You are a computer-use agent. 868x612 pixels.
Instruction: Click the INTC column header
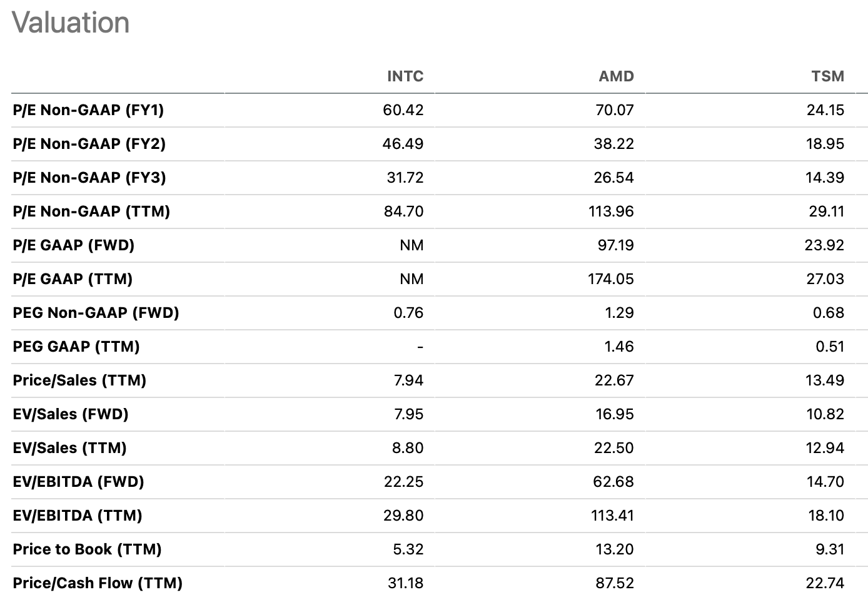[405, 76]
